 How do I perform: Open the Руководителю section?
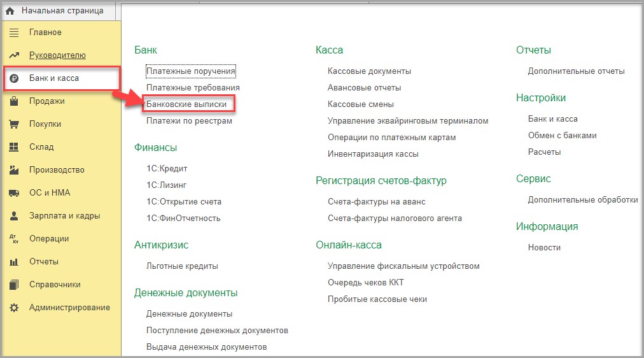tap(57, 55)
